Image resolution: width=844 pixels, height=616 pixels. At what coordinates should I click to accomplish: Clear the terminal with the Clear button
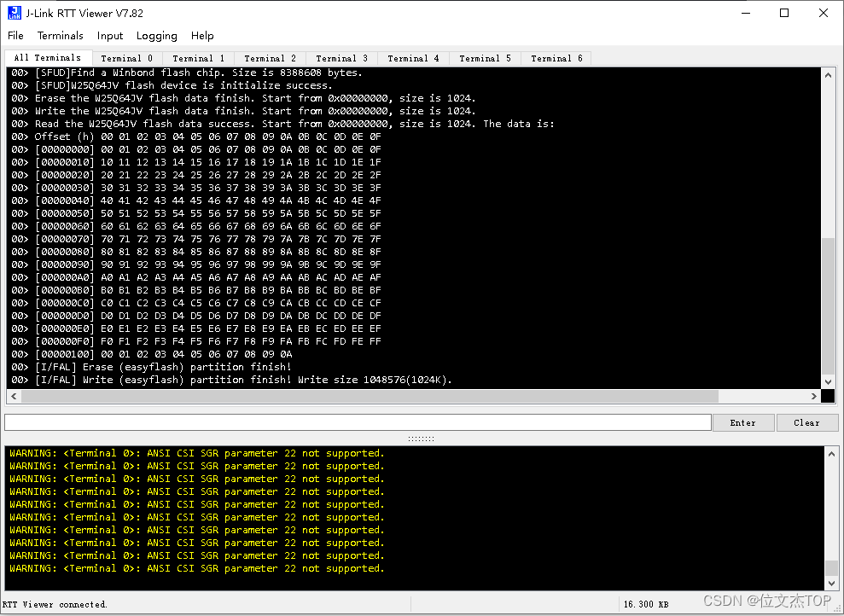coord(806,422)
